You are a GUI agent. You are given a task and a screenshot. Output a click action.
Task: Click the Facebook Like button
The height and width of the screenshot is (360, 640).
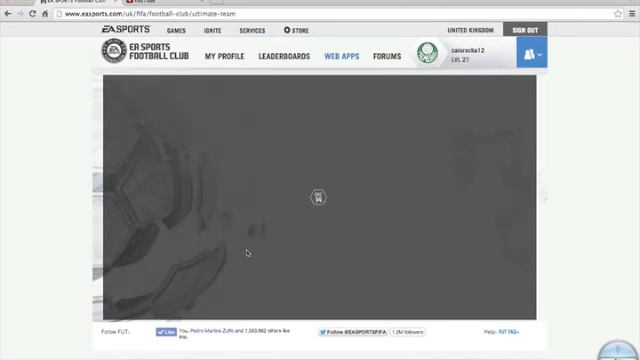[x=166, y=332]
